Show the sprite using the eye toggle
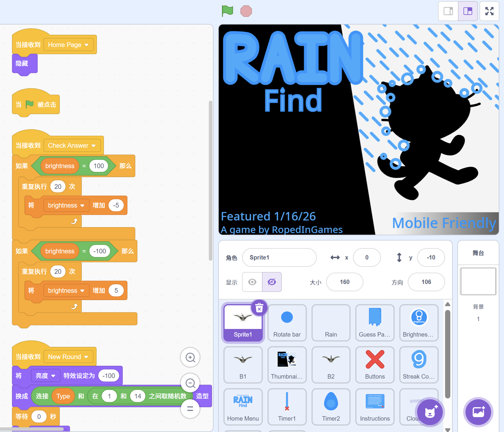The image size is (504, 432). pyautogui.click(x=252, y=282)
